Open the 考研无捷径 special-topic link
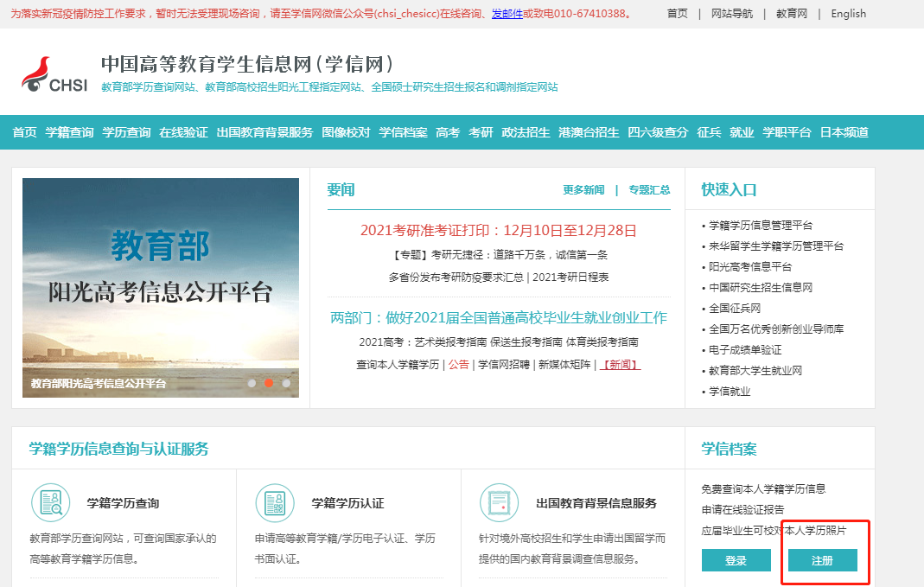Image resolution: width=924 pixels, height=587 pixels. click(499, 255)
